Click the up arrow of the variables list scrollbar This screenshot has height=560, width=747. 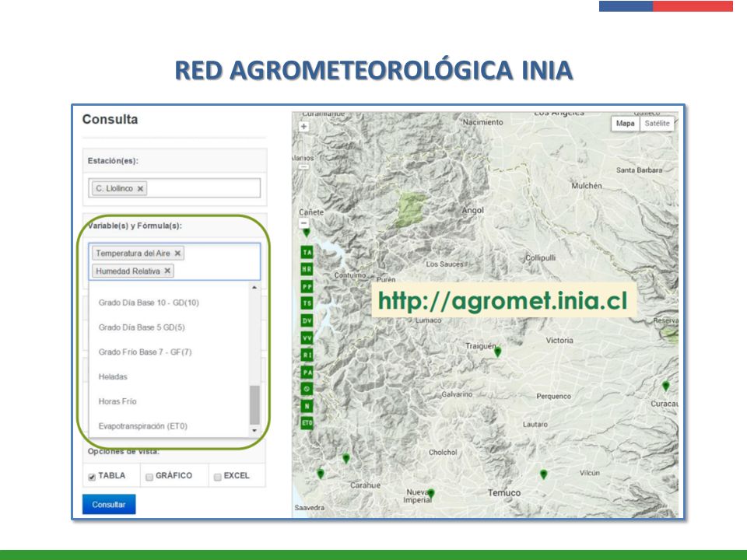pos(254,288)
